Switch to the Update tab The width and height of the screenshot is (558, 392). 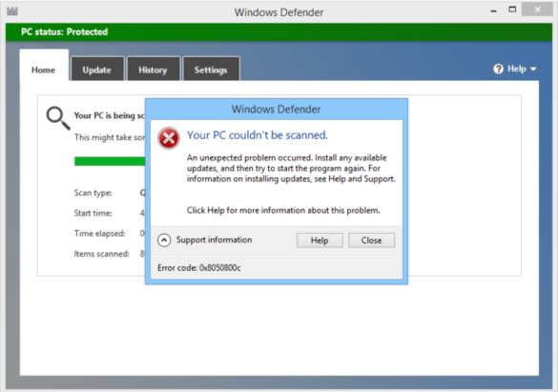(97, 70)
